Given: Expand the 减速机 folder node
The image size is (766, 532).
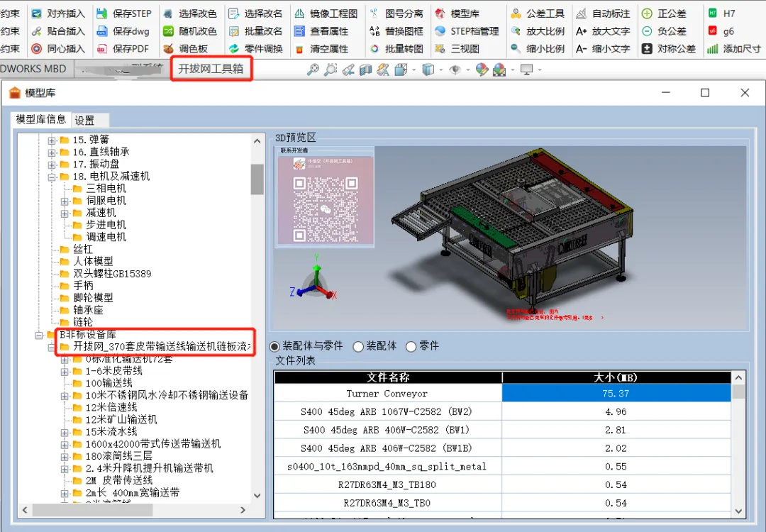Looking at the screenshot, I should pos(65,214).
